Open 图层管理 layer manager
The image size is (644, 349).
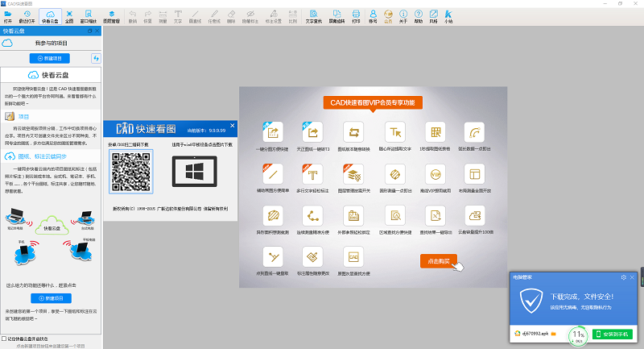pyautogui.click(x=111, y=16)
